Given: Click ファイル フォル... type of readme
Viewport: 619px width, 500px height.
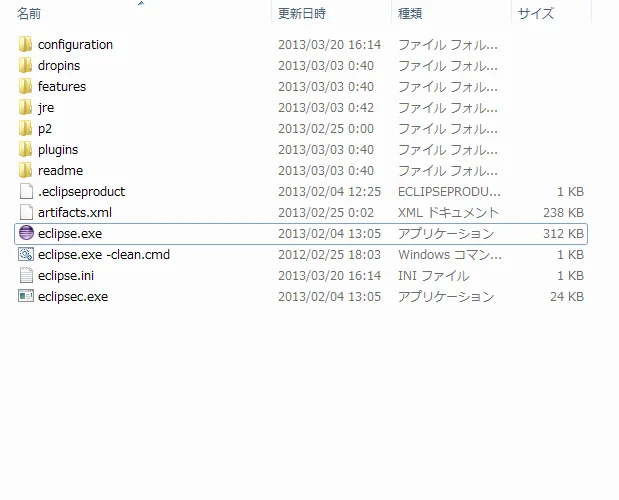Looking at the screenshot, I should [x=448, y=170].
